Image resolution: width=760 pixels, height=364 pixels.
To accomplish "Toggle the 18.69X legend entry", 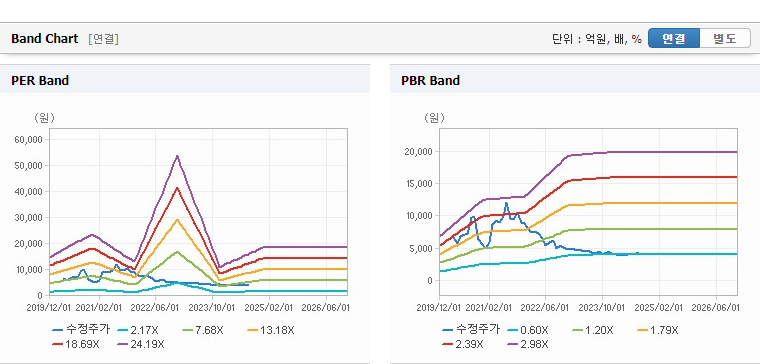I will coord(76,344).
